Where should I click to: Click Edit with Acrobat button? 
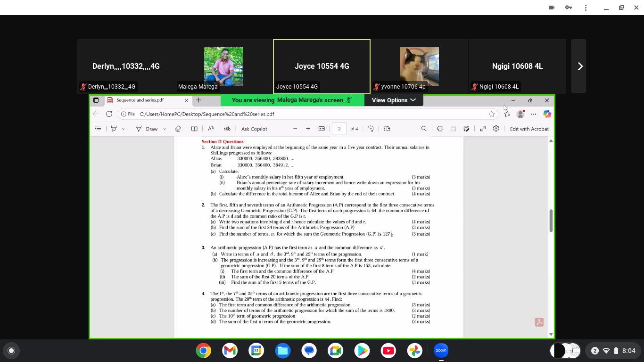coord(529,129)
